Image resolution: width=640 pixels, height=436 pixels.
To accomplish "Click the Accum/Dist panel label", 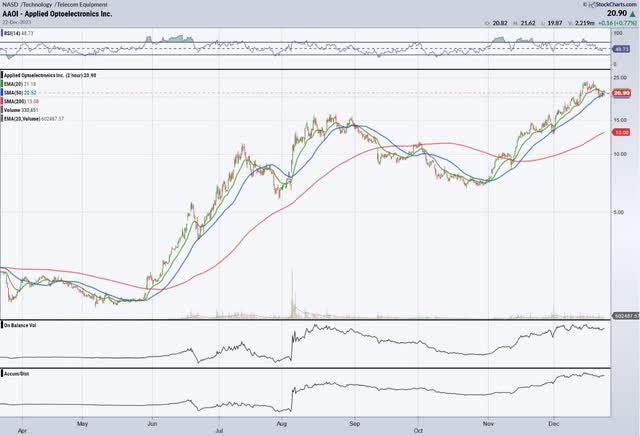I will click(x=17, y=374).
